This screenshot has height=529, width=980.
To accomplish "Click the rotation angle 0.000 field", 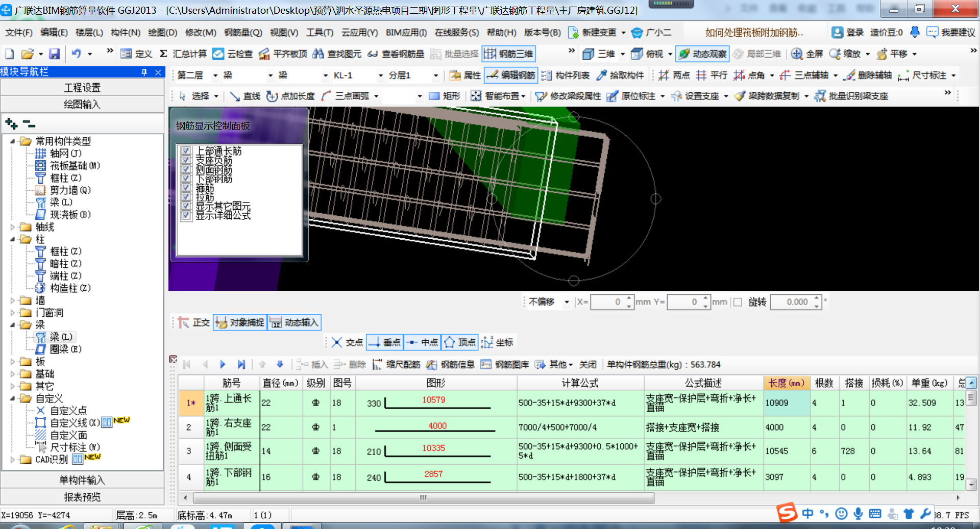I will [792, 302].
